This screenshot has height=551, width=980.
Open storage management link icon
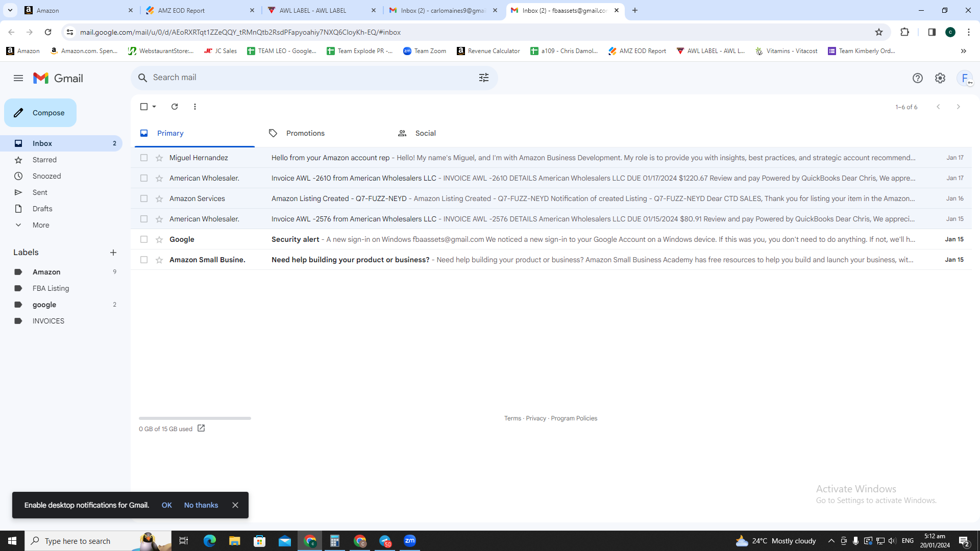pyautogui.click(x=201, y=429)
